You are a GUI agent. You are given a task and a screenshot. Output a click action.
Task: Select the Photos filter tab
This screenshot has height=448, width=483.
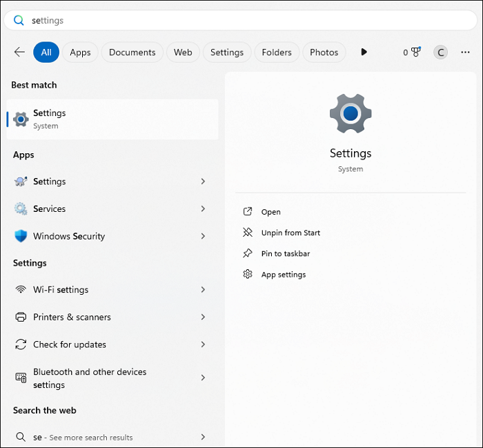(x=324, y=52)
